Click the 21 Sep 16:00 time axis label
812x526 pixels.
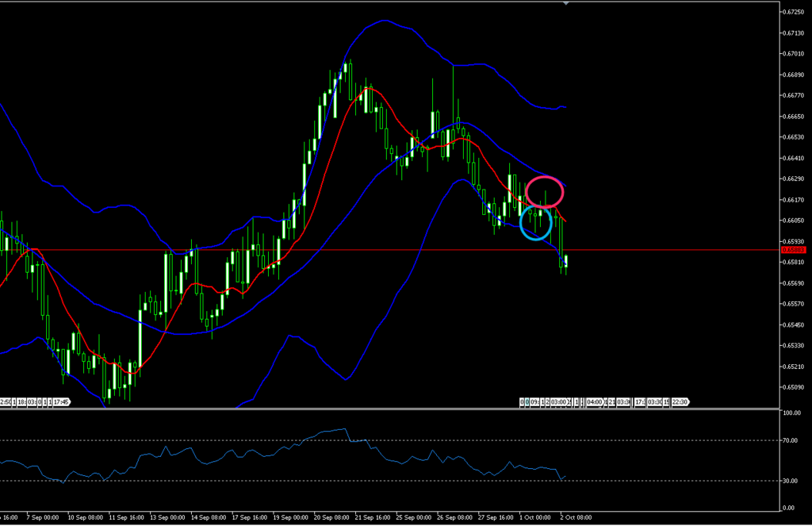click(x=373, y=517)
